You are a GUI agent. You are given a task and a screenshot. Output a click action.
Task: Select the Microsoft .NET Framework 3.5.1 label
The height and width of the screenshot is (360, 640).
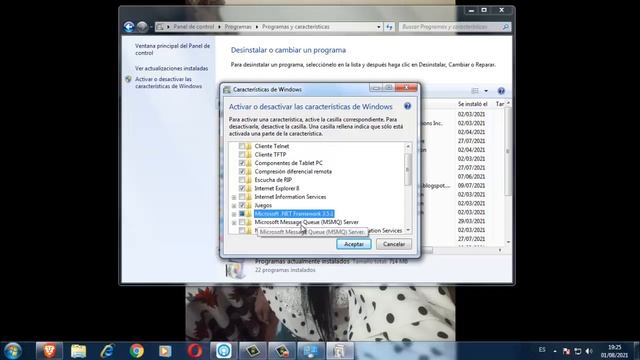click(294, 214)
